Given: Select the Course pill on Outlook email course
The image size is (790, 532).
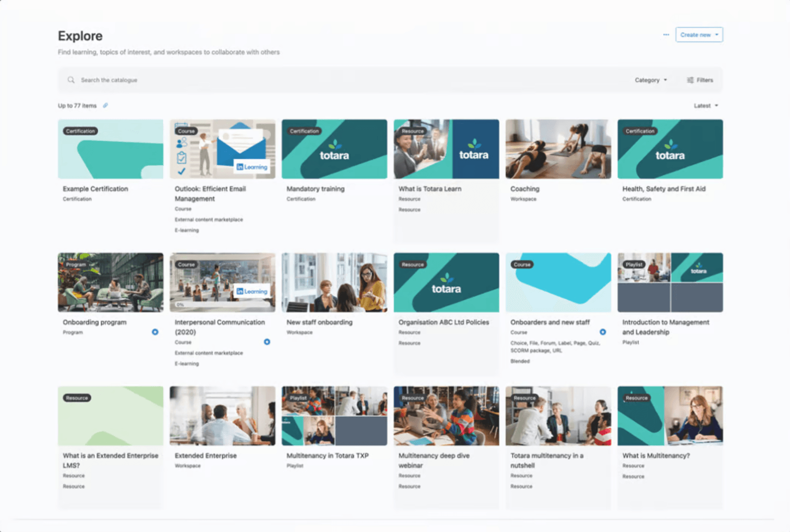Looking at the screenshot, I should click(186, 131).
